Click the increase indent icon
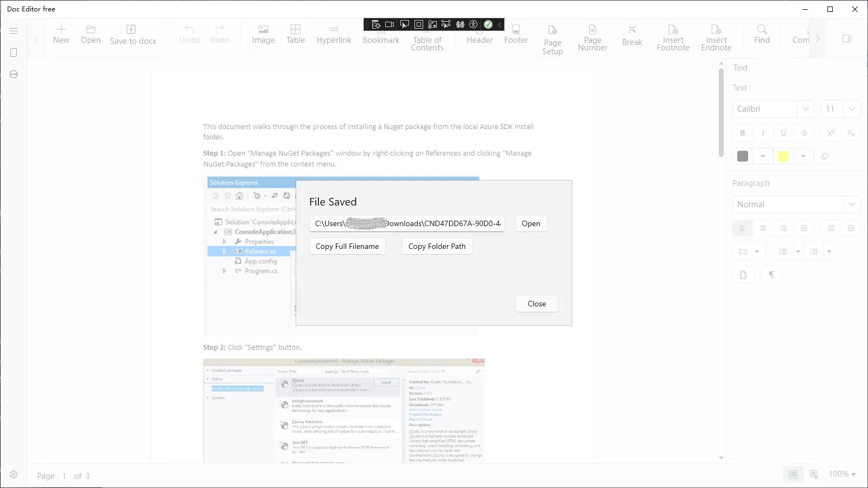 [x=851, y=228]
